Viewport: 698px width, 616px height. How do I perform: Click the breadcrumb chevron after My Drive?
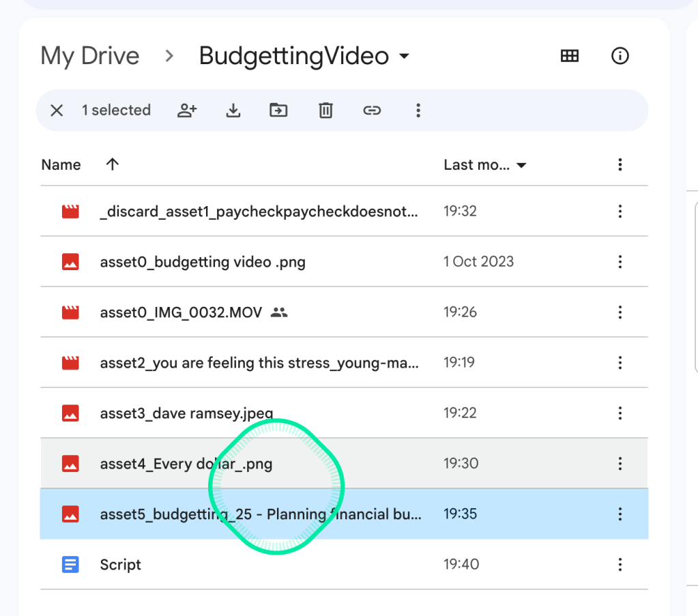(x=169, y=56)
